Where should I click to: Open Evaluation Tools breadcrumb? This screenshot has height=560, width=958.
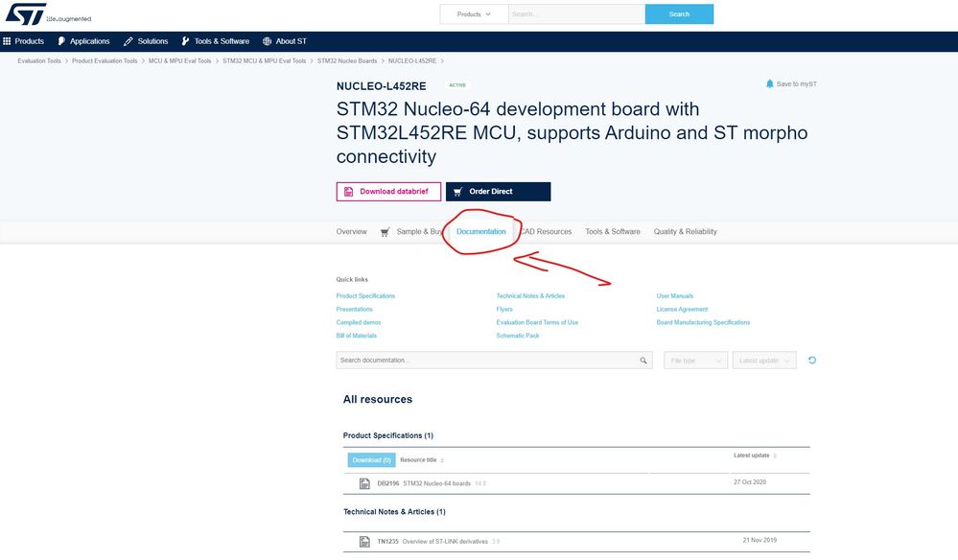pyautogui.click(x=39, y=61)
